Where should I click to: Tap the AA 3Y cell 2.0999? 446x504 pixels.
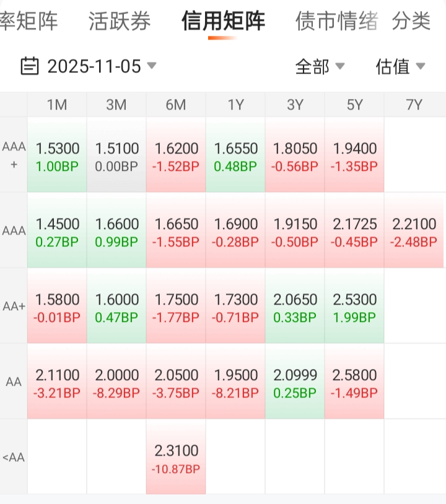pos(295,381)
